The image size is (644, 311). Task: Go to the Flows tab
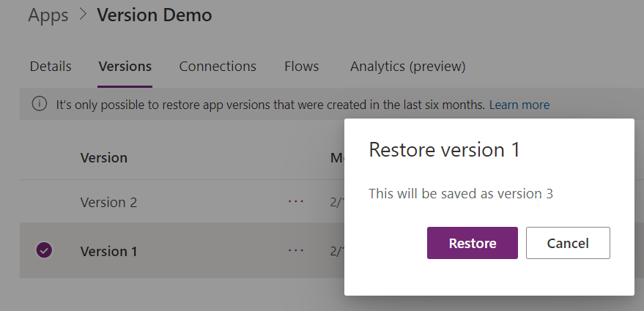(x=301, y=67)
